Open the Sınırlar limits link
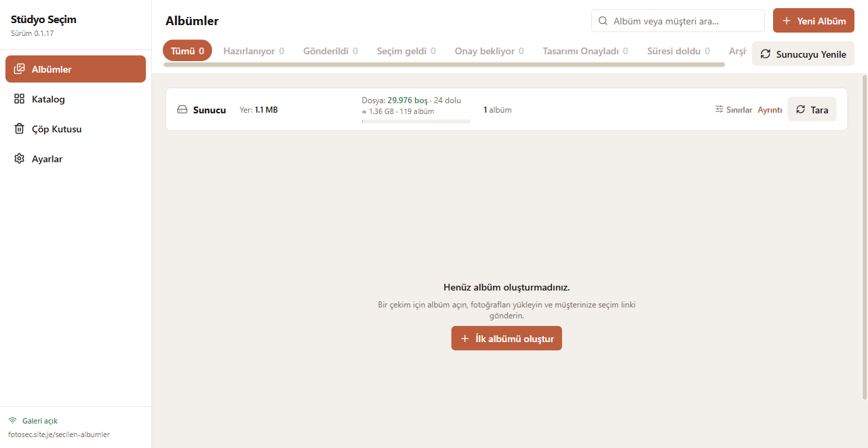Viewport: 868px width, 448px height. click(734, 109)
